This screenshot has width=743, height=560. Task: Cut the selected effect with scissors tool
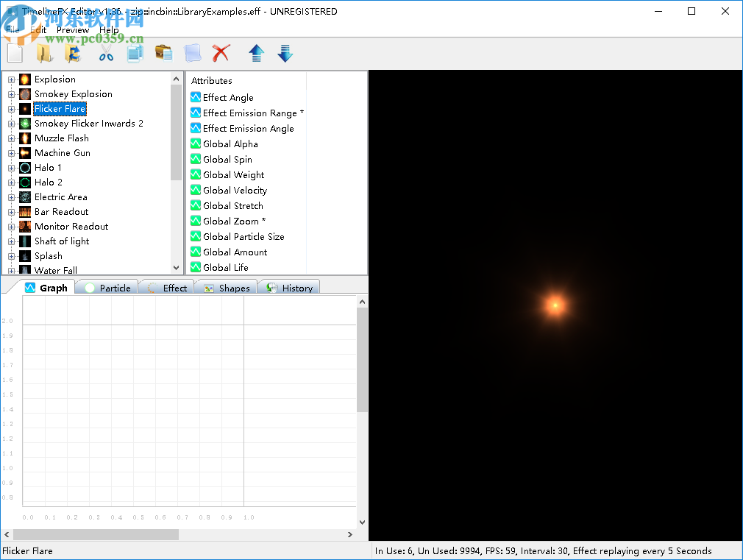105,53
